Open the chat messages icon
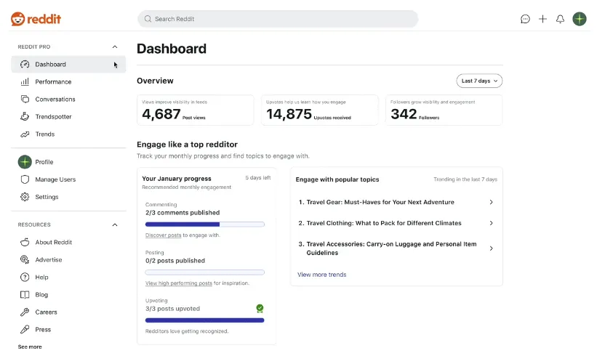This screenshot has height=364, width=597. [525, 19]
